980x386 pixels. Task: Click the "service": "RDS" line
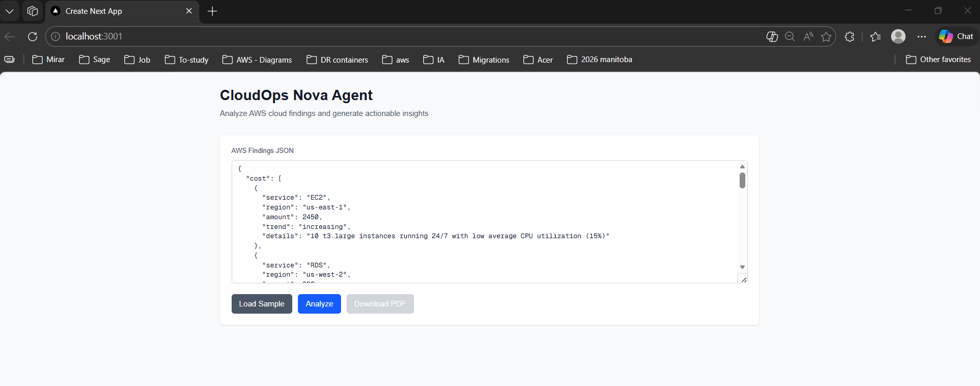click(296, 265)
